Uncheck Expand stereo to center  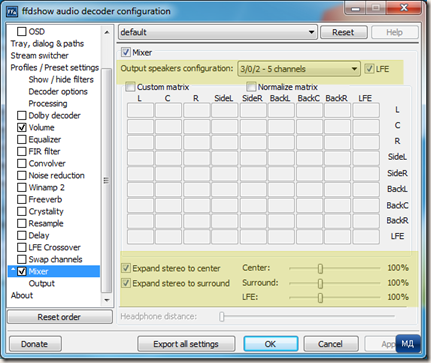coord(126,268)
